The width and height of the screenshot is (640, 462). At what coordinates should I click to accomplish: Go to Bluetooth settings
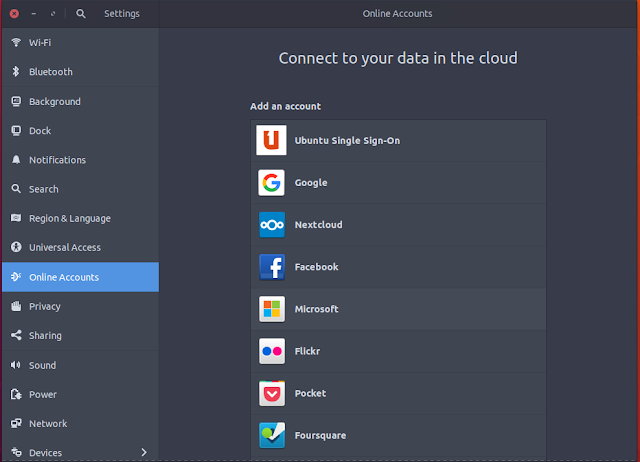point(80,72)
